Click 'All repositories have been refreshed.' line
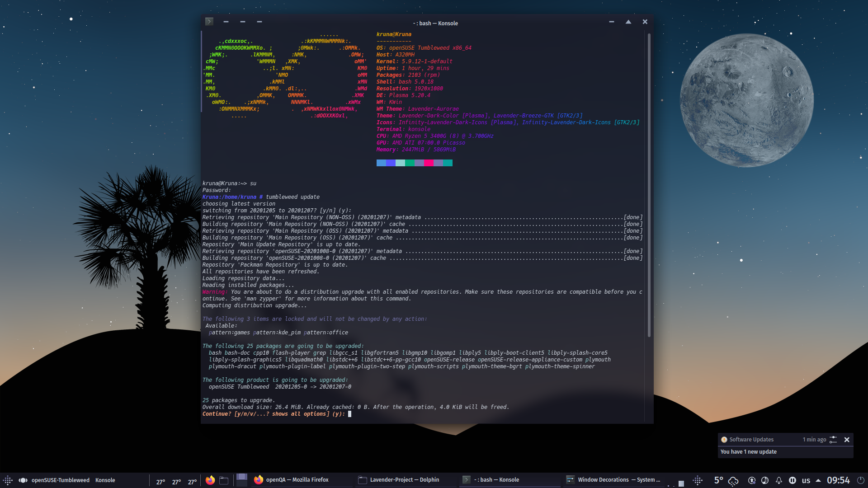 pyautogui.click(x=260, y=272)
